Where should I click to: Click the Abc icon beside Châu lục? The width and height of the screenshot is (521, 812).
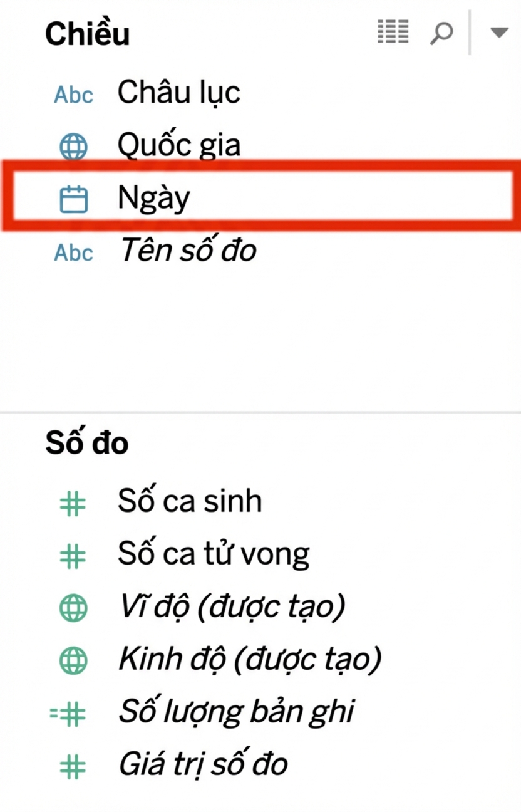[74, 95]
